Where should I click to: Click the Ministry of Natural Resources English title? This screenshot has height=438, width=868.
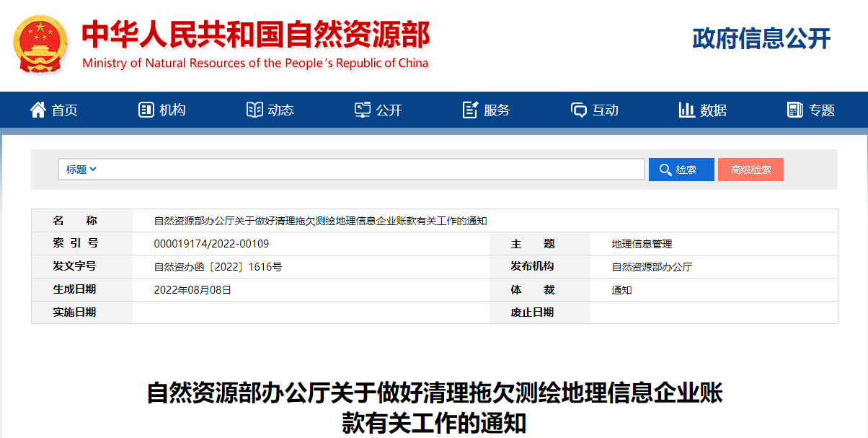click(255, 63)
